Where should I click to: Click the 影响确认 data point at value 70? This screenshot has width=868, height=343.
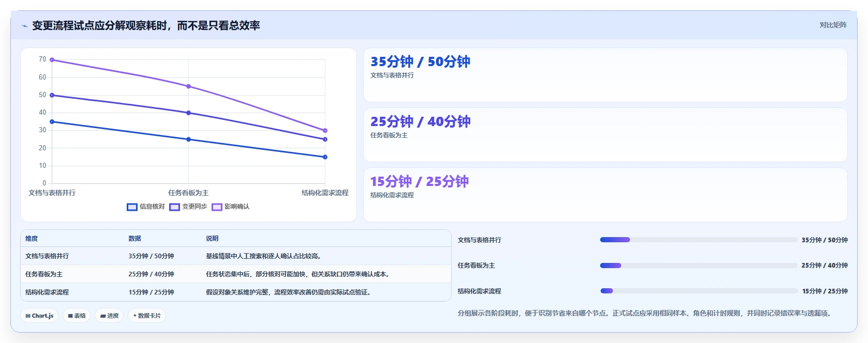point(52,60)
